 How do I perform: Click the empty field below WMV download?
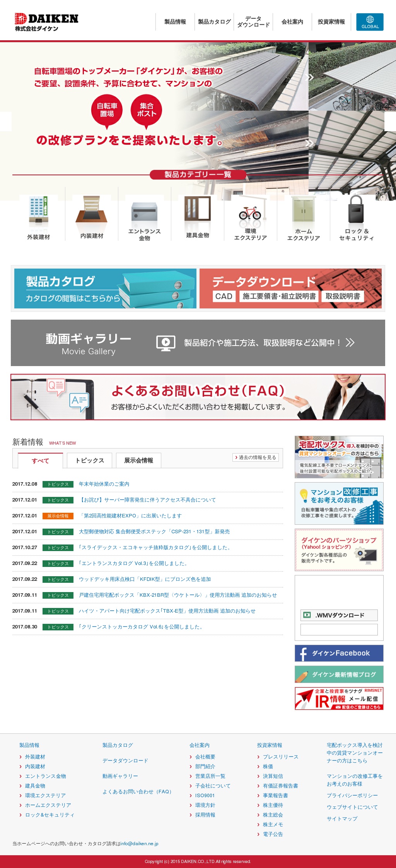(339, 629)
